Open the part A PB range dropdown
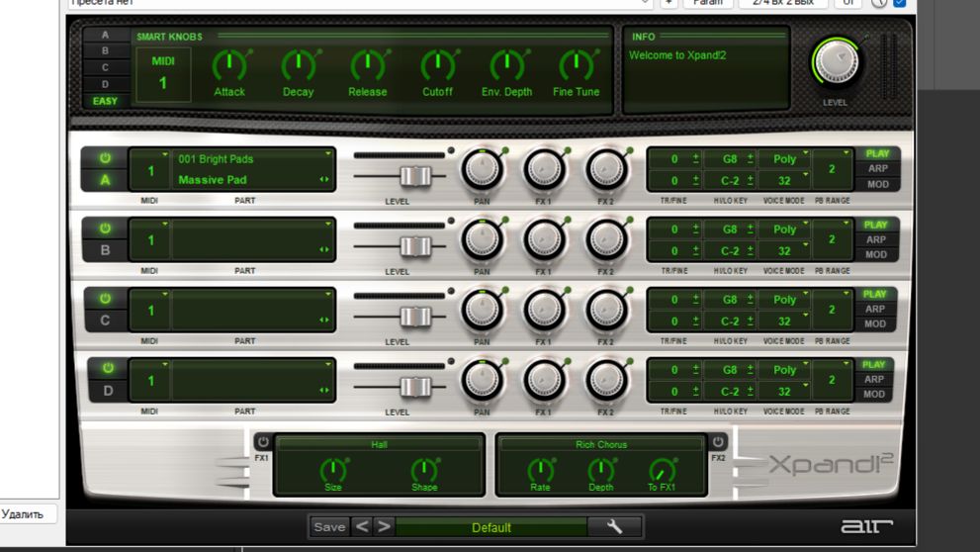Screen dimensions: 980x552 pos(846,153)
